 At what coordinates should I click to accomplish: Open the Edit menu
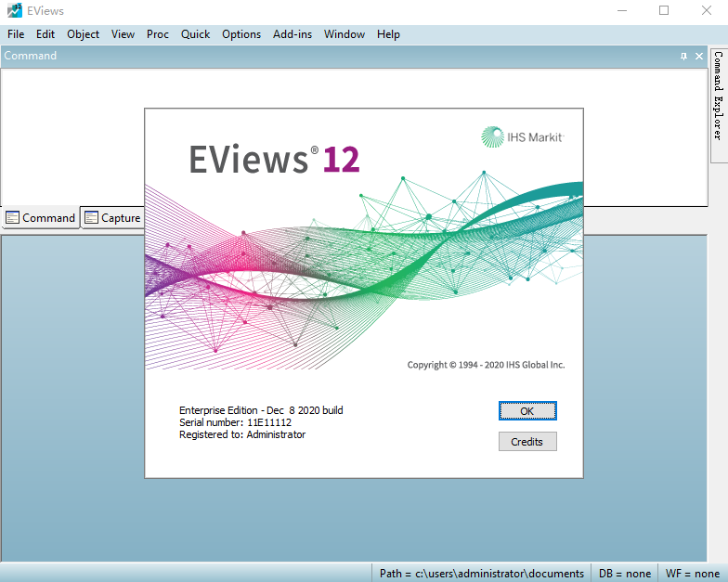(45, 34)
